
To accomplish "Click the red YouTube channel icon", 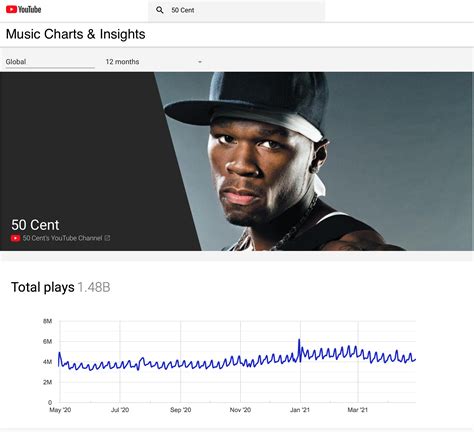I will pos(15,238).
